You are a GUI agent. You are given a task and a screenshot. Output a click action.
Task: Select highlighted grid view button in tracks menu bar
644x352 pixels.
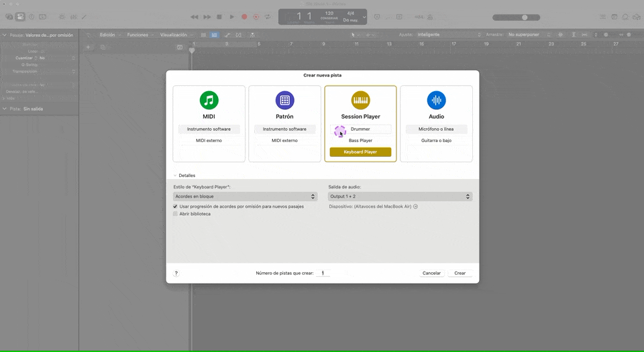(x=215, y=35)
